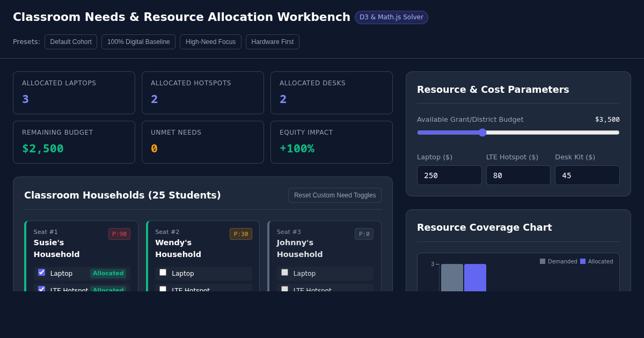Click the P:90 priority badge on Seat #1
This screenshot has width=644, height=338.
coord(119,234)
